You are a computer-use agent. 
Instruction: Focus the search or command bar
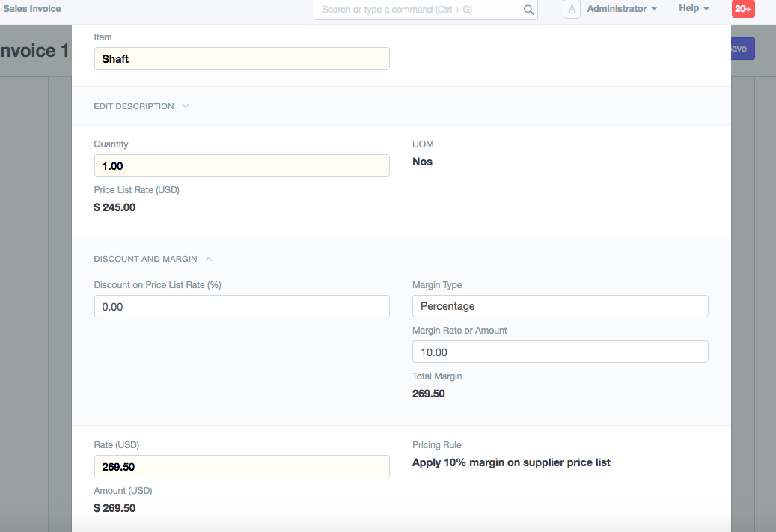[x=419, y=10]
